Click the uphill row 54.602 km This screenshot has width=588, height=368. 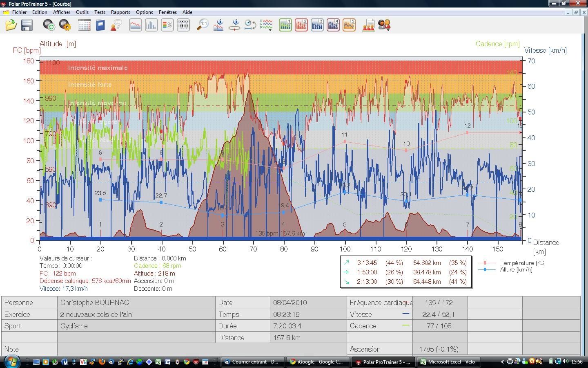[x=405, y=263]
